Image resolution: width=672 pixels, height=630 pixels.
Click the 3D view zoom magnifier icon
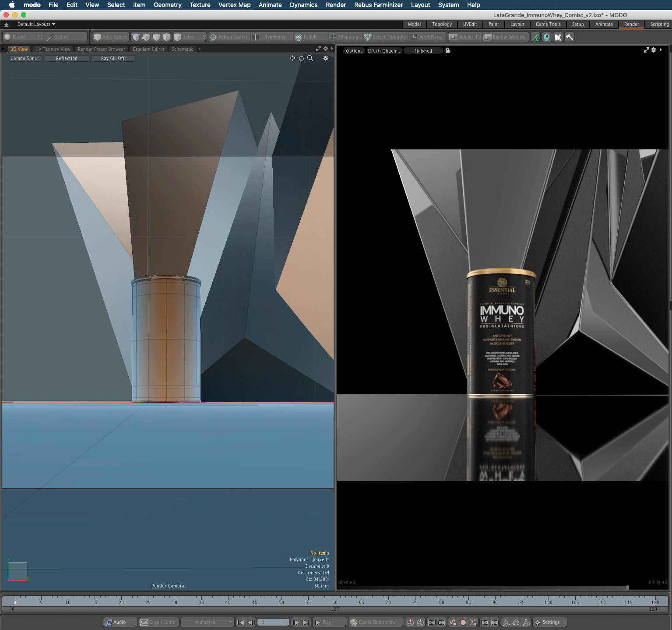click(310, 58)
